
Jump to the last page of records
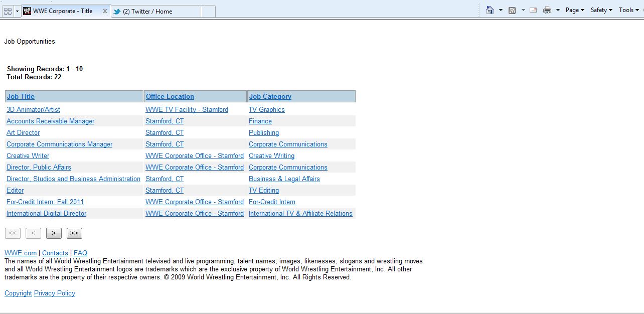[74, 233]
